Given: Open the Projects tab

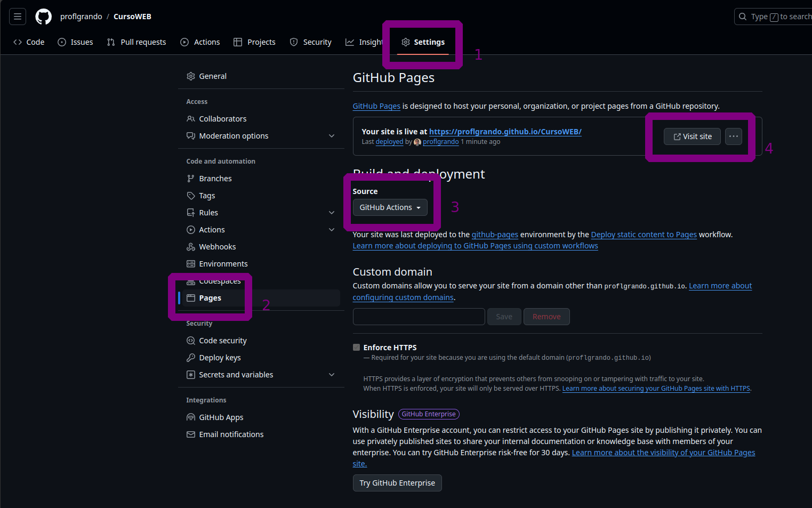Looking at the screenshot, I should (x=254, y=42).
